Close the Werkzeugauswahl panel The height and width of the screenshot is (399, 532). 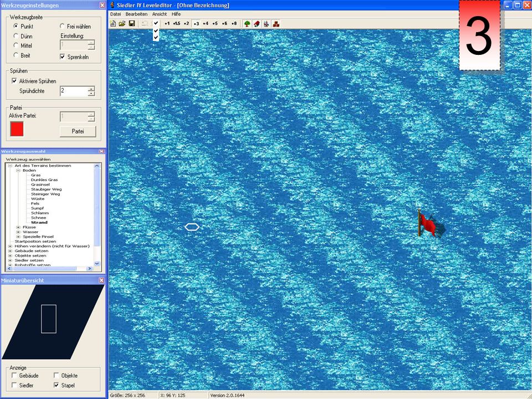tap(101, 151)
